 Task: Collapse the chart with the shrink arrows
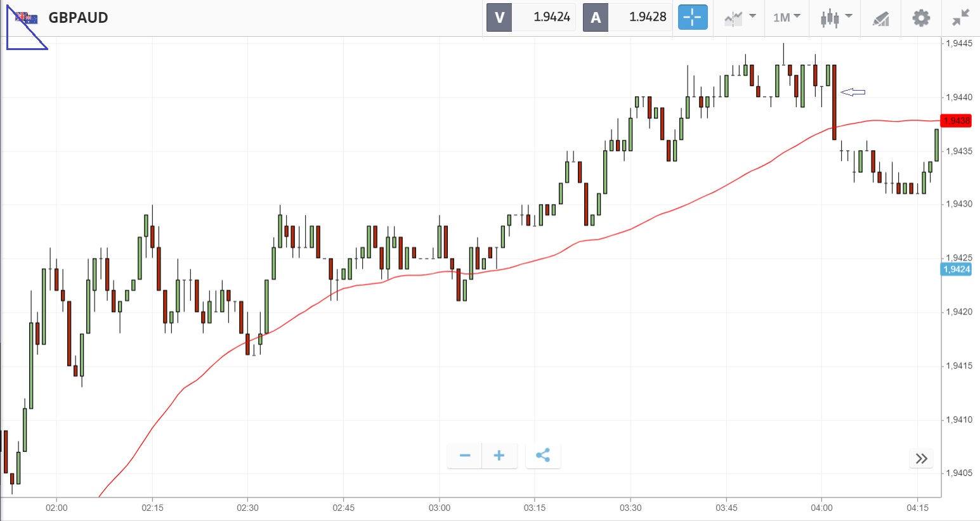pyautogui.click(x=961, y=18)
